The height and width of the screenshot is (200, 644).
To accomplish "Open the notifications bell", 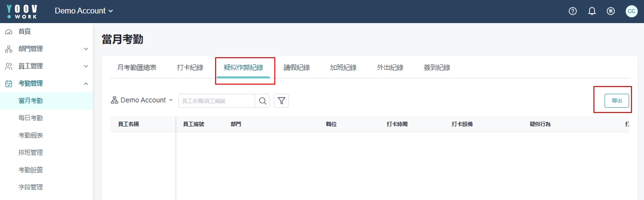I will point(592,11).
